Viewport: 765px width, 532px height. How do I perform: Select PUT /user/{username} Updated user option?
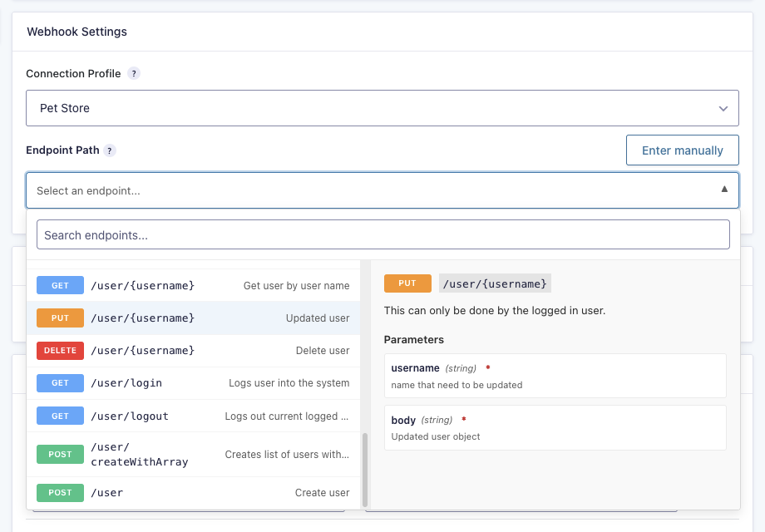(x=193, y=318)
